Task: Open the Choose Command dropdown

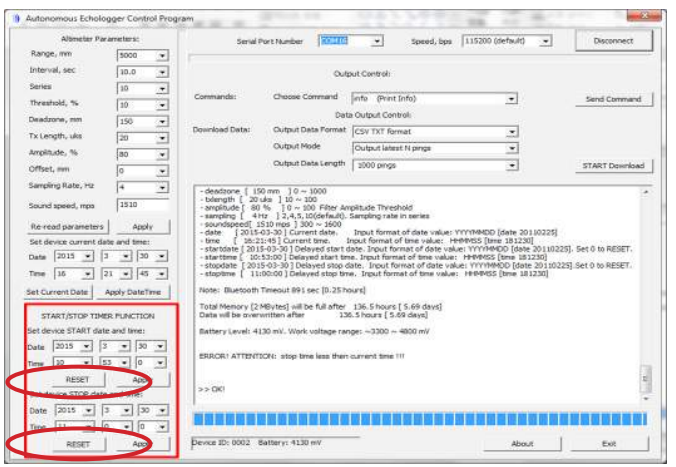Action: pos(511,99)
